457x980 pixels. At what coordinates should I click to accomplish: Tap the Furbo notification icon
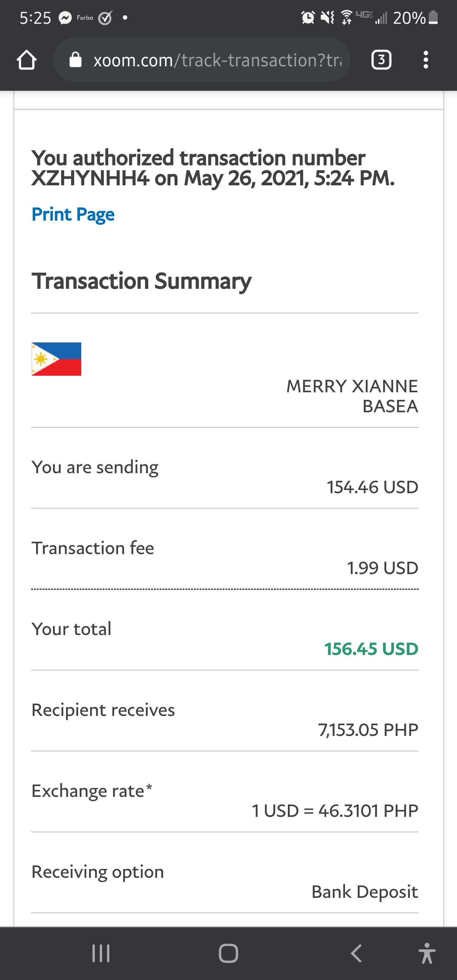[85, 18]
